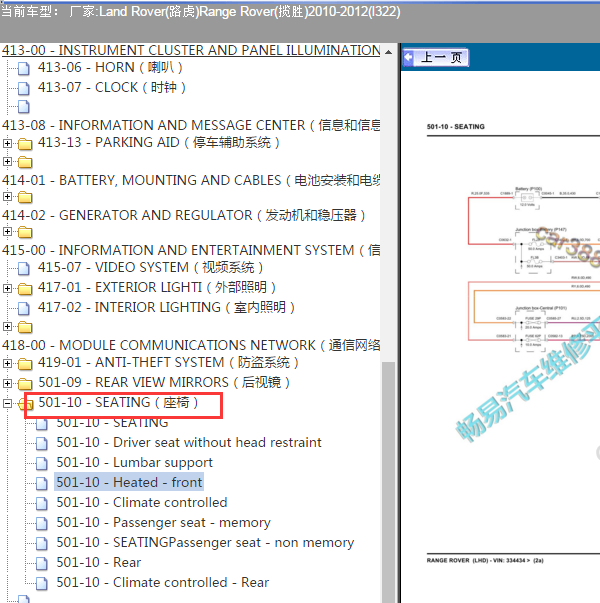Click the seating wiring diagram preview
The height and width of the screenshot is (603, 600).
point(534,269)
